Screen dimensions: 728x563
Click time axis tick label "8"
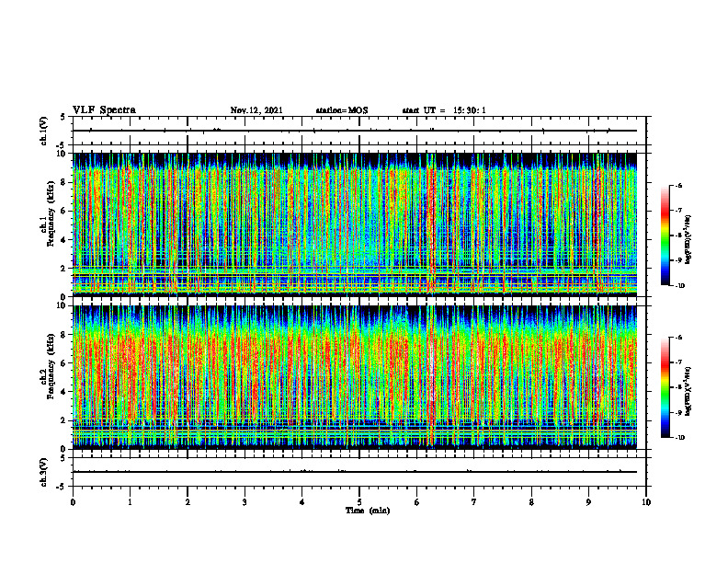531,502
